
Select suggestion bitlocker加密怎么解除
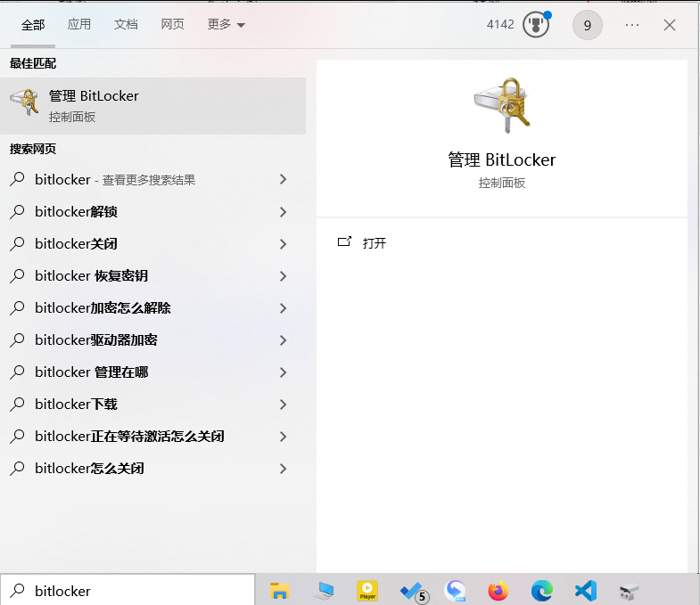coord(152,308)
